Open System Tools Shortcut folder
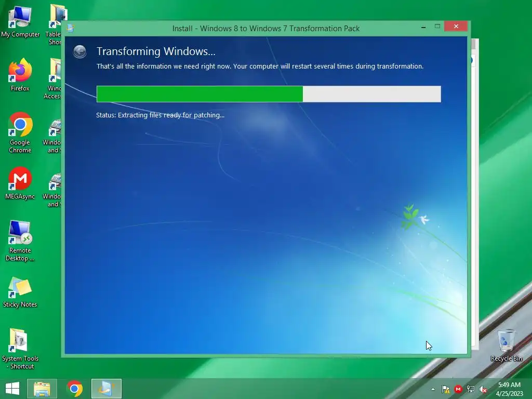Image resolution: width=532 pixels, height=399 pixels. 20,349
